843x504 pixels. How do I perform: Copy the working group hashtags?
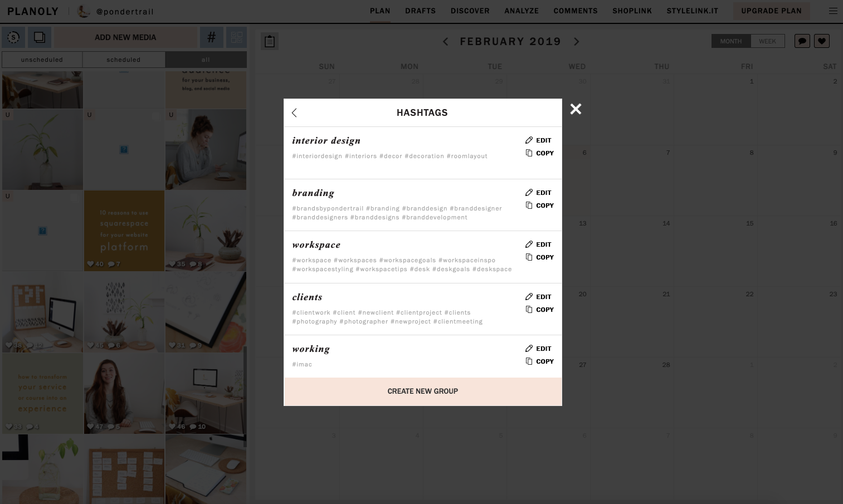[x=539, y=361]
